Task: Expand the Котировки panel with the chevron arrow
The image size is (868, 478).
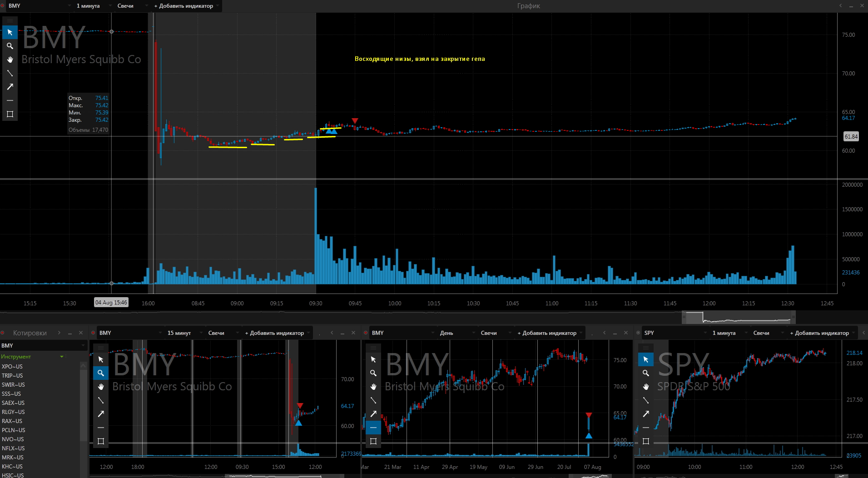Action: click(59, 333)
